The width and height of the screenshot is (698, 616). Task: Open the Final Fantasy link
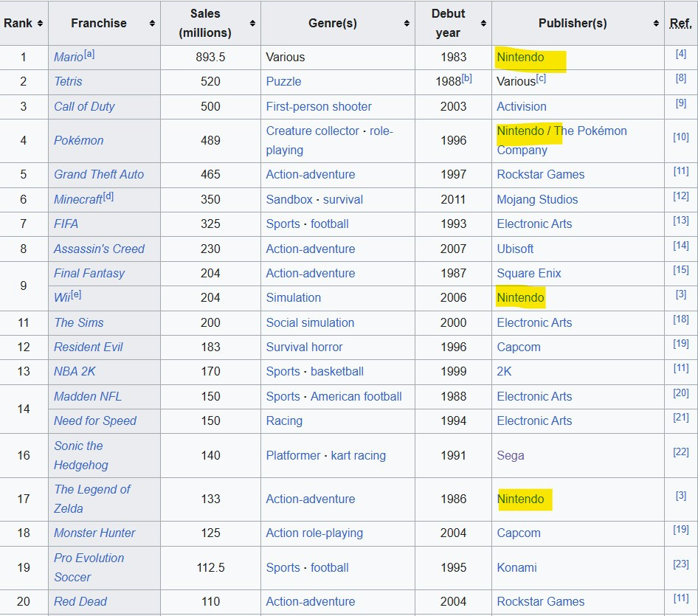pos(89,273)
